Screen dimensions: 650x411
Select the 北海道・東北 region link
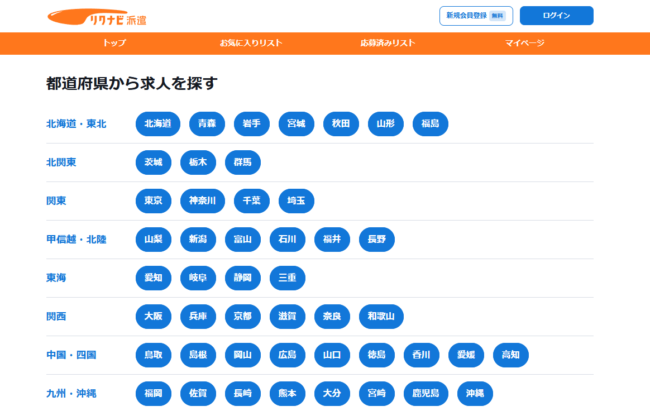pos(76,124)
